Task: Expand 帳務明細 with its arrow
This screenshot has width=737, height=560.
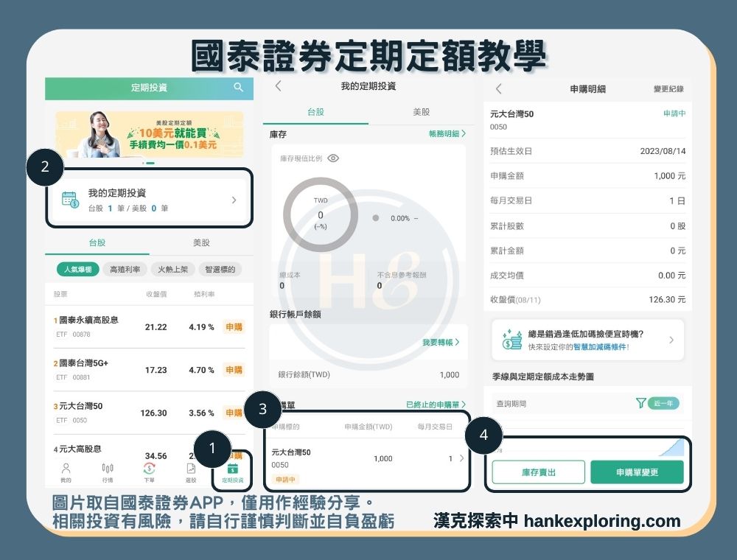Action: [447, 134]
